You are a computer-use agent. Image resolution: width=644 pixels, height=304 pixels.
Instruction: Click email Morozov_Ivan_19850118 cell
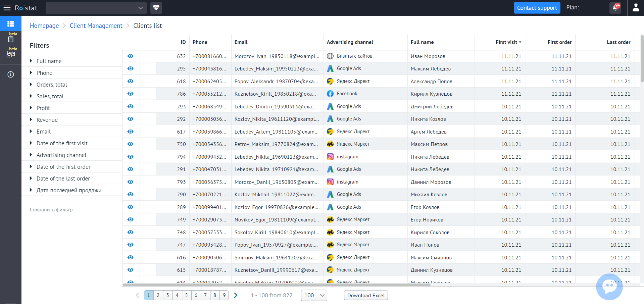(277, 56)
